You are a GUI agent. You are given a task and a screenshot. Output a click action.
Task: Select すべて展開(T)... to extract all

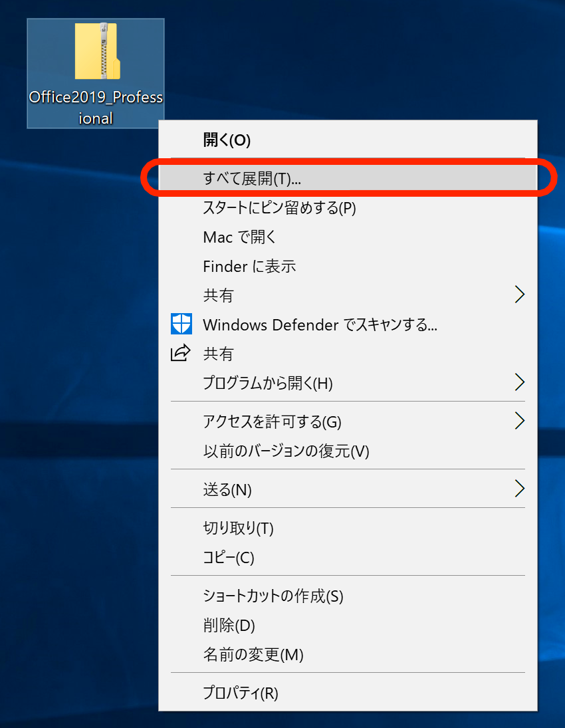(348, 178)
